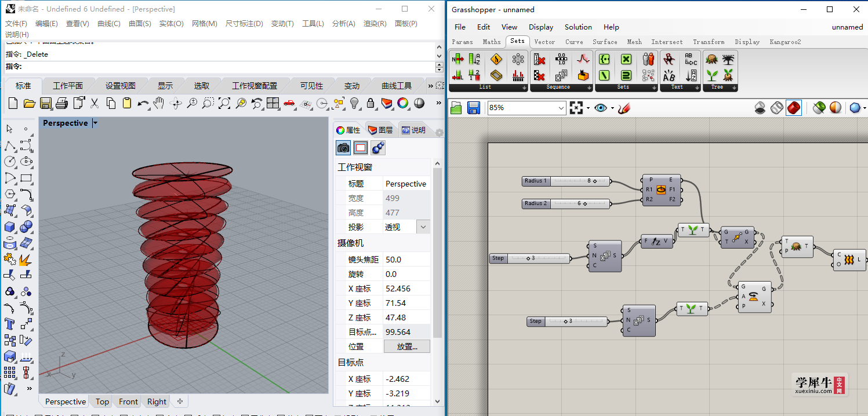Click the light bulb hide objects icon
This screenshot has height=416, width=868.
pos(354,103)
